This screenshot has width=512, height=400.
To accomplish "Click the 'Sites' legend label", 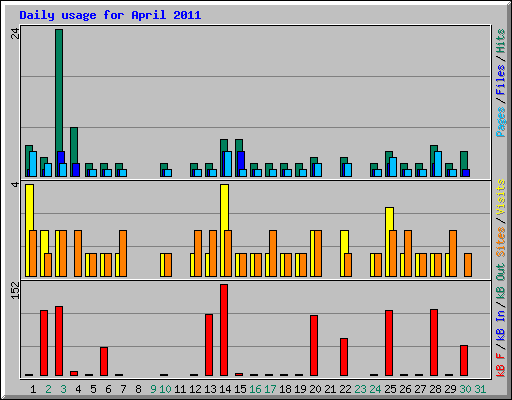I will coord(501,242).
